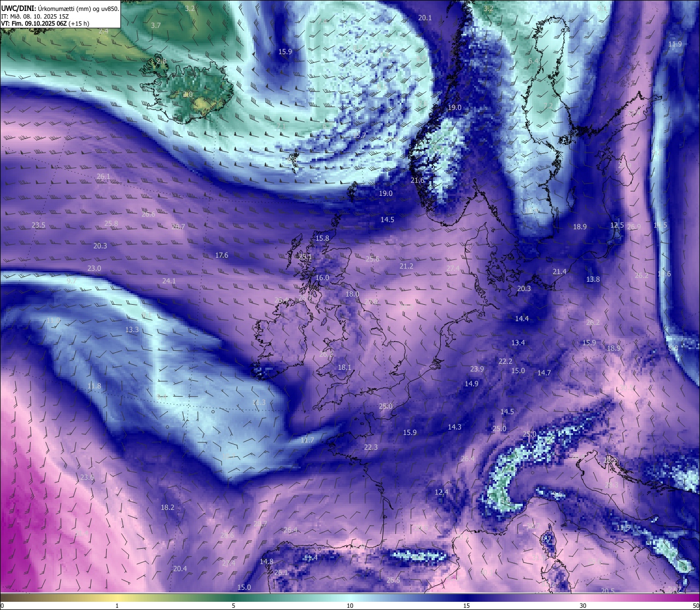Click the colorbar tick label 30
Viewport: 700px width, 610px height.
[583, 606]
